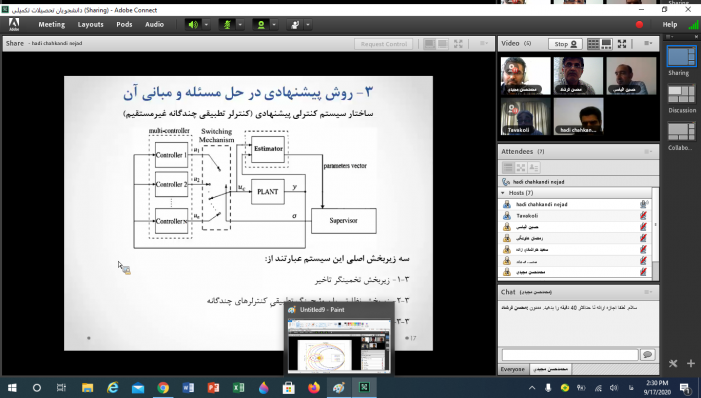Click the chat message input field
Screen dimensions: 701x398
570,355
